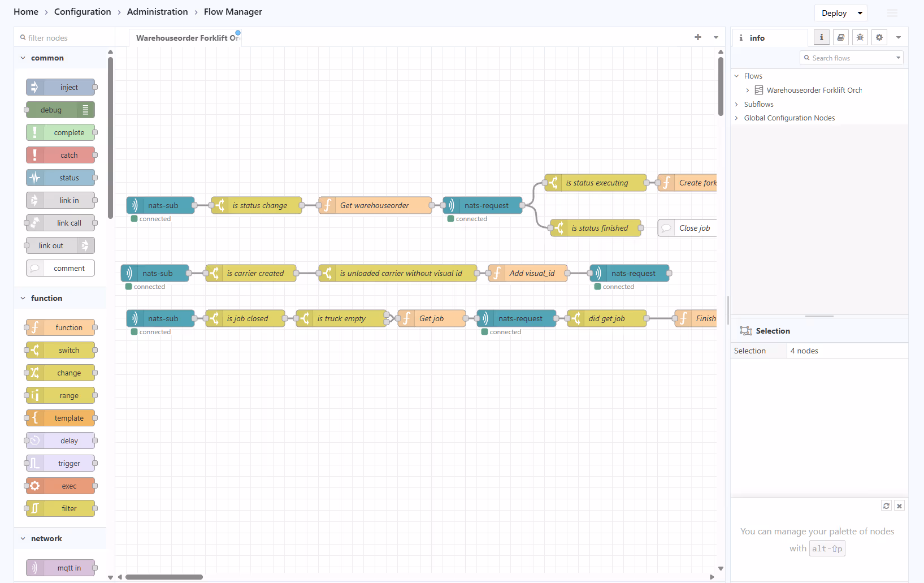Select the inject node in the palette
This screenshot has width=924, height=583.
61,87
